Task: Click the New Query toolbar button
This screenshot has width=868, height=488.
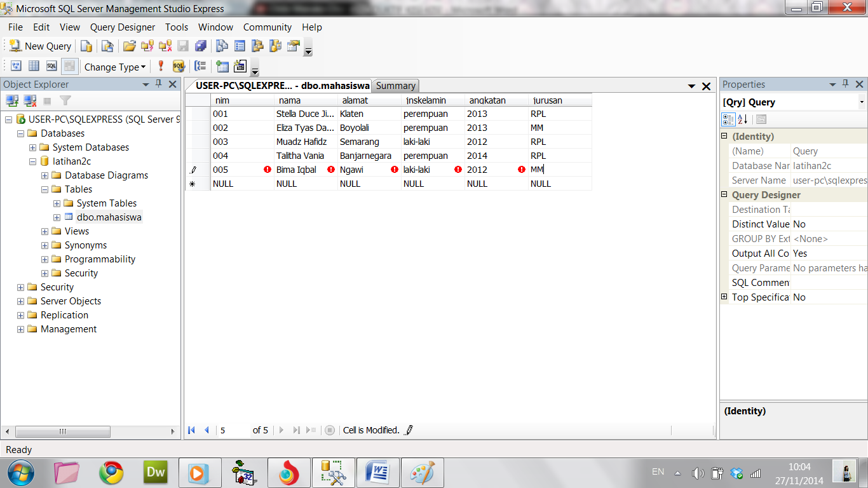Action: coord(41,46)
